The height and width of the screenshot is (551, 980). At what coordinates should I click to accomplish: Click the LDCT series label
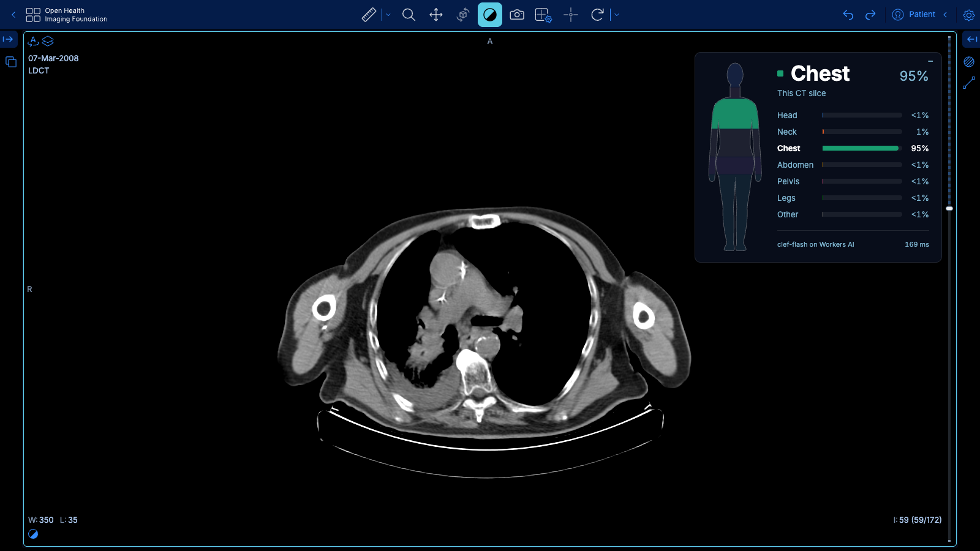[39, 70]
